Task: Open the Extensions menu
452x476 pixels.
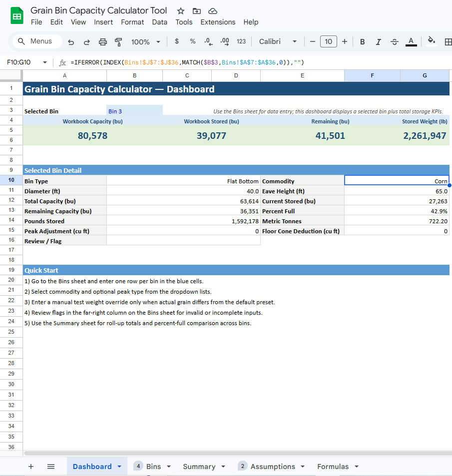Action: (218, 22)
